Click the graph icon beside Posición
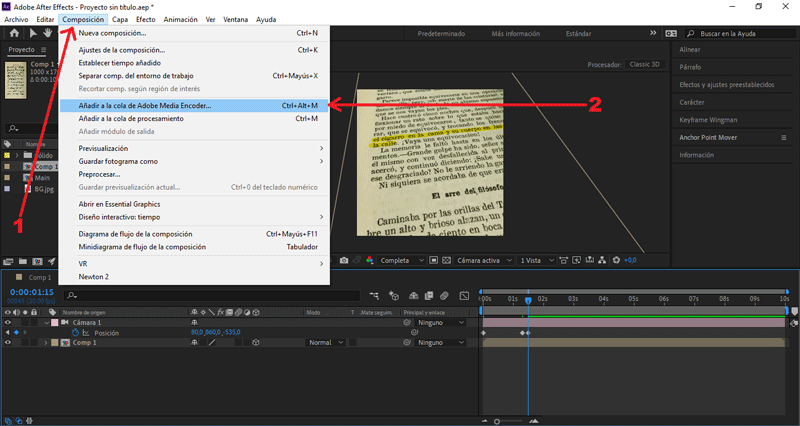The height and width of the screenshot is (426, 800). (x=86, y=333)
